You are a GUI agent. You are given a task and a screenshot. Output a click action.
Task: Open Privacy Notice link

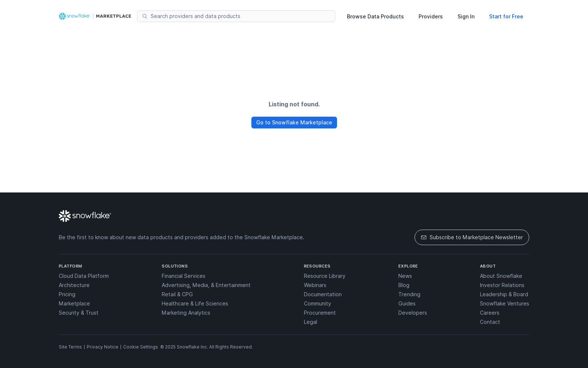tap(103, 347)
